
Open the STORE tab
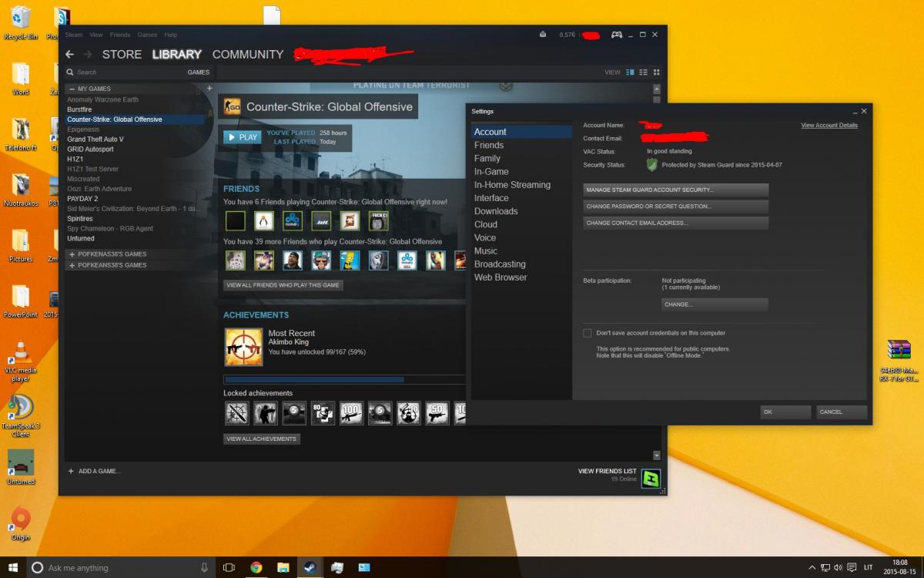point(122,55)
